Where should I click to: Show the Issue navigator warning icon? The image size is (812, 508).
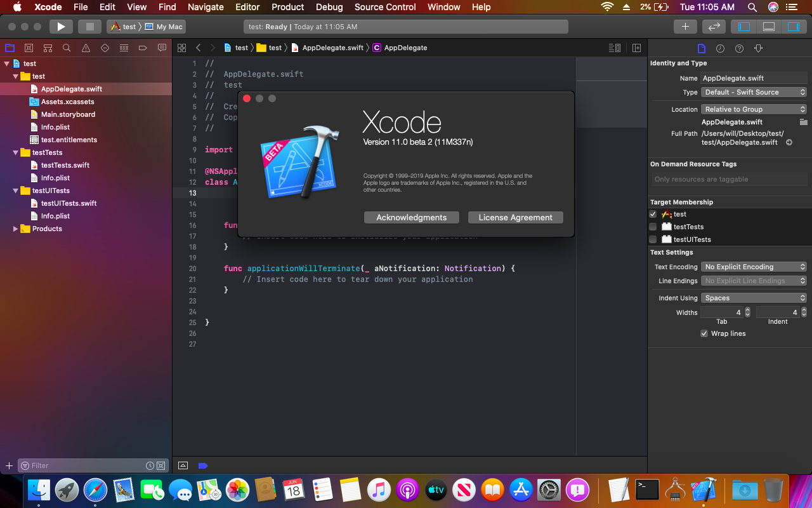coord(86,48)
